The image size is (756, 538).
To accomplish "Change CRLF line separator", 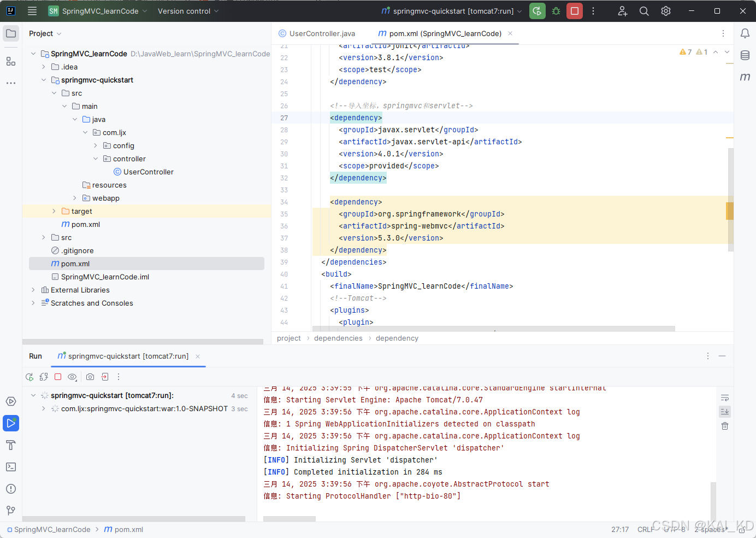I will pyautogui.click(x=646, y=529).
